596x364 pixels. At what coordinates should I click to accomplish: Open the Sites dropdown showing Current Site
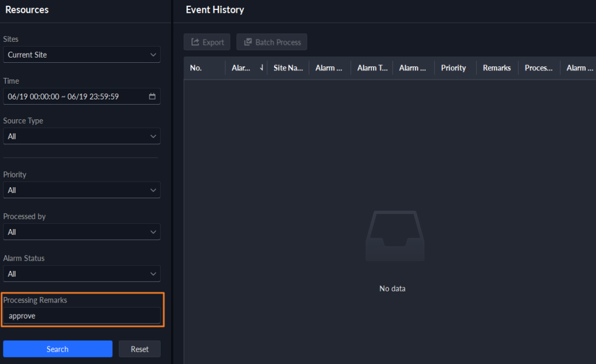(81, 55)
